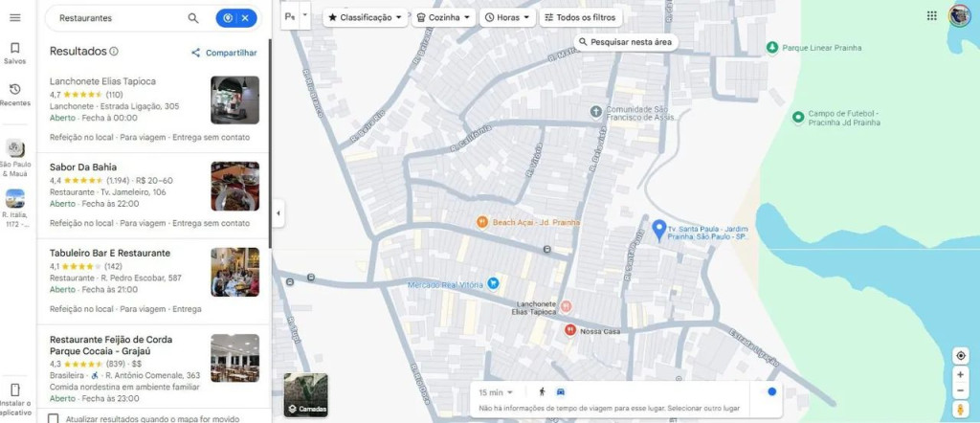Clear the Restaurantes search with X
The image size is (980, 423).
tap(246, 18)
